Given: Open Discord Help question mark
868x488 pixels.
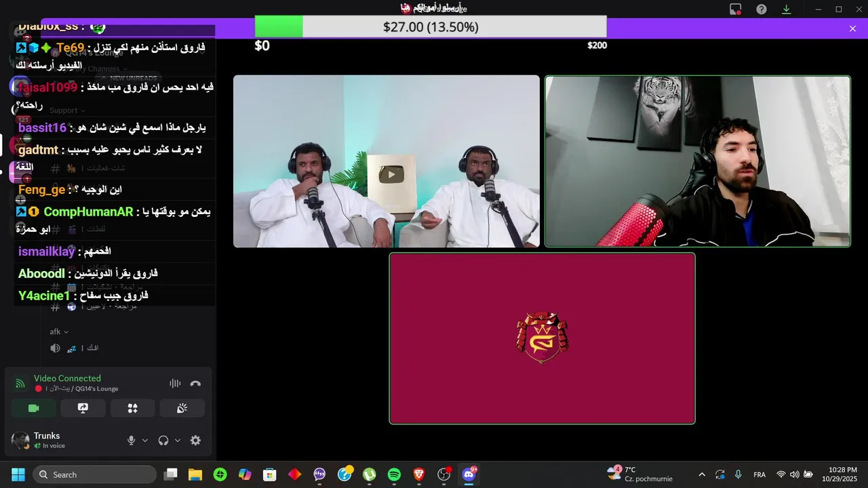Looking at the screenshot, I should (x=762, y=9).
